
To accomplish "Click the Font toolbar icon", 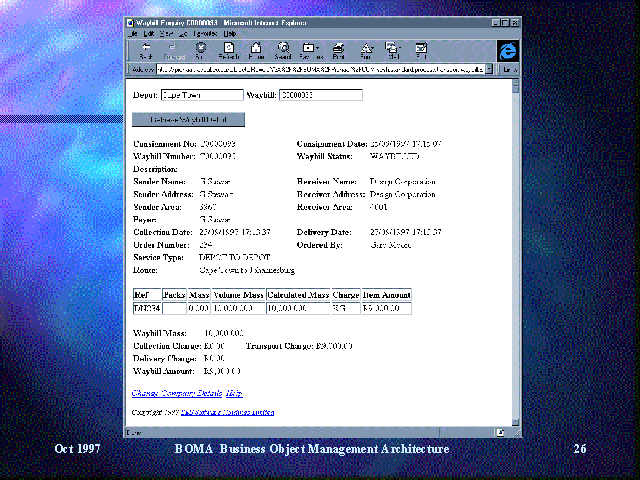I will [x=366, y=49].
